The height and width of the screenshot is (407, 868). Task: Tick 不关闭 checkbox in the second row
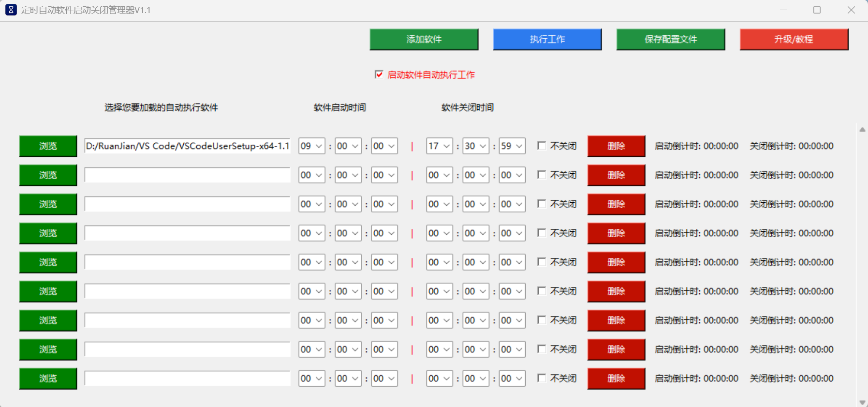click(x=542, y=175)
